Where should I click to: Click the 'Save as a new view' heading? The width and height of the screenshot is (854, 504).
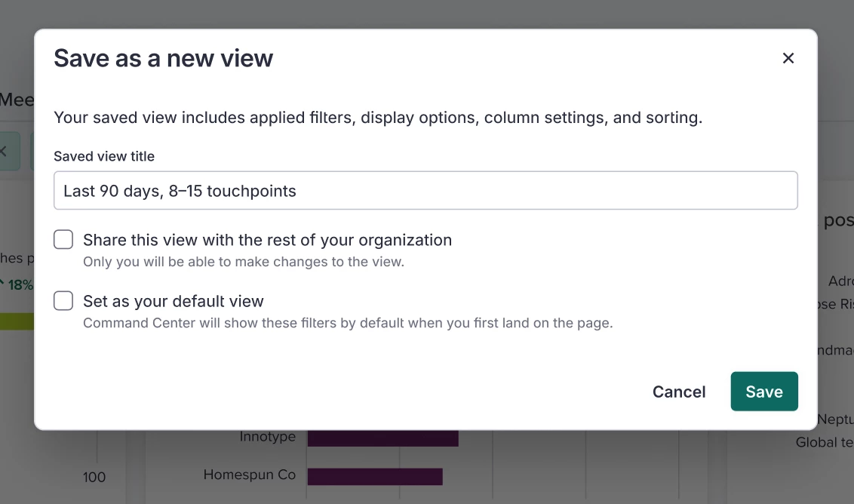(163, 58)
